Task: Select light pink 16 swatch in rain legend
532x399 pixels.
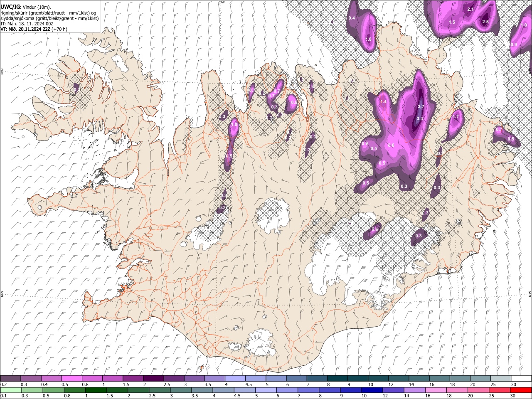Action: 436,390
